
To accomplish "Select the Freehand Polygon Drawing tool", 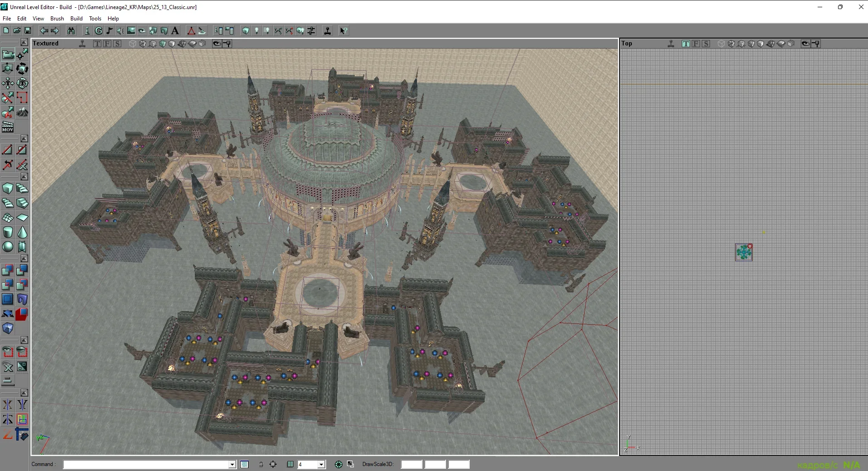I will [22, 98].
